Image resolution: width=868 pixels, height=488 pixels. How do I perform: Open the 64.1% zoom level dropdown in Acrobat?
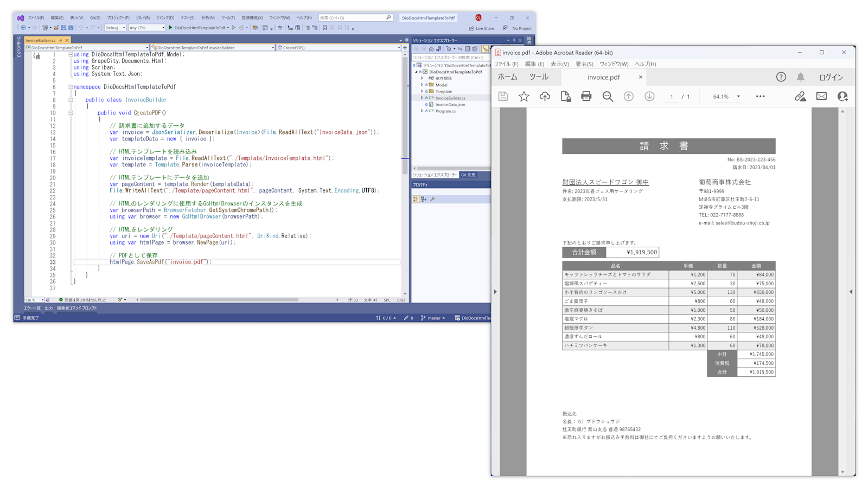726,97
